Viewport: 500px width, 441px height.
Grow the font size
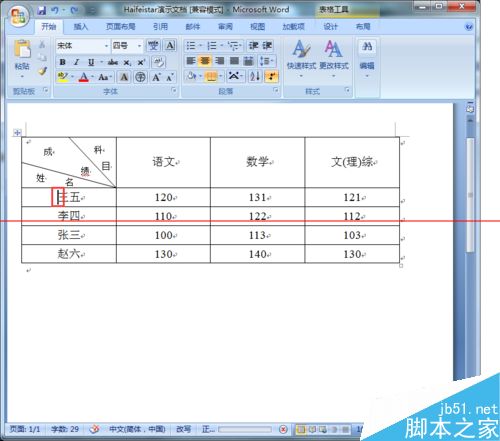pos(156,77)
